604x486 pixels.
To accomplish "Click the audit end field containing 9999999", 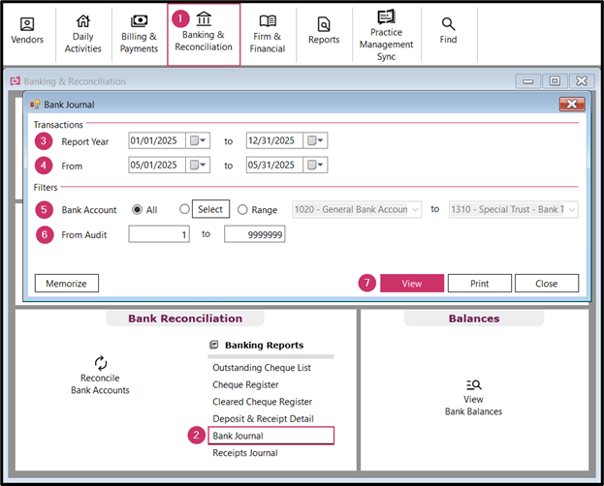I will 255,234.
